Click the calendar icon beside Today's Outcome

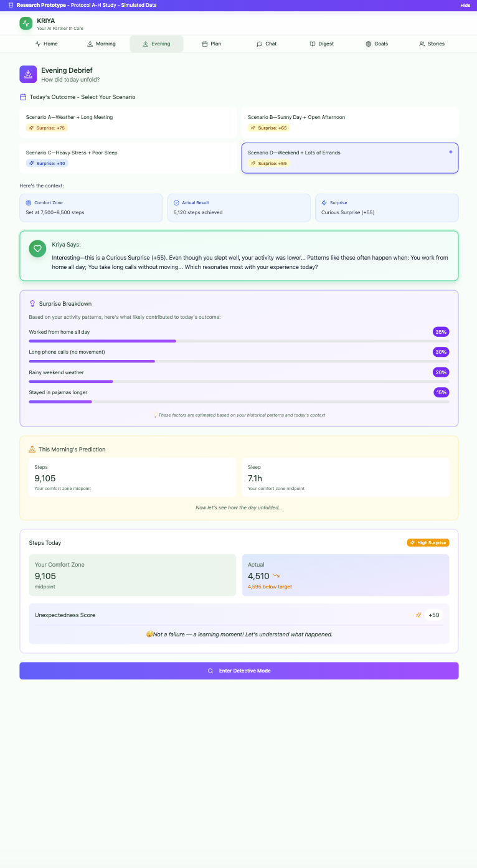(23, 97)
